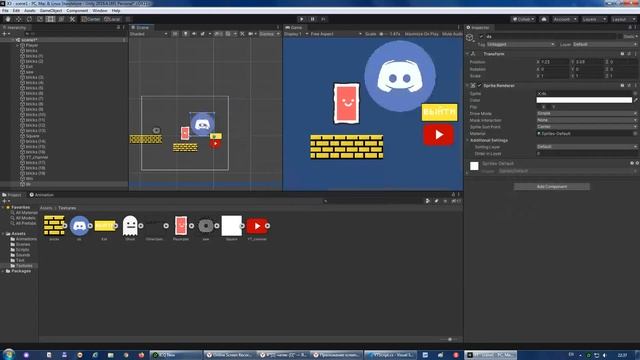
Task: Click the Add Component button
Action: pos(552,187)
